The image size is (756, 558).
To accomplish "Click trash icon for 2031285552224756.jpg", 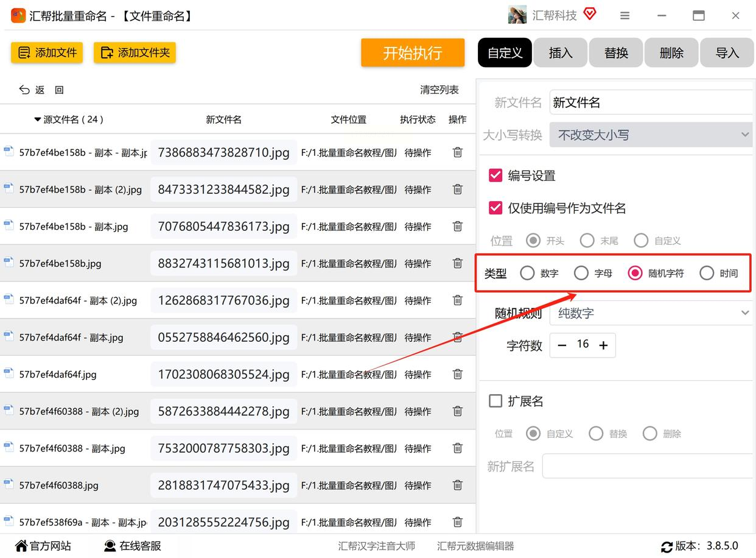I will 458,522.
